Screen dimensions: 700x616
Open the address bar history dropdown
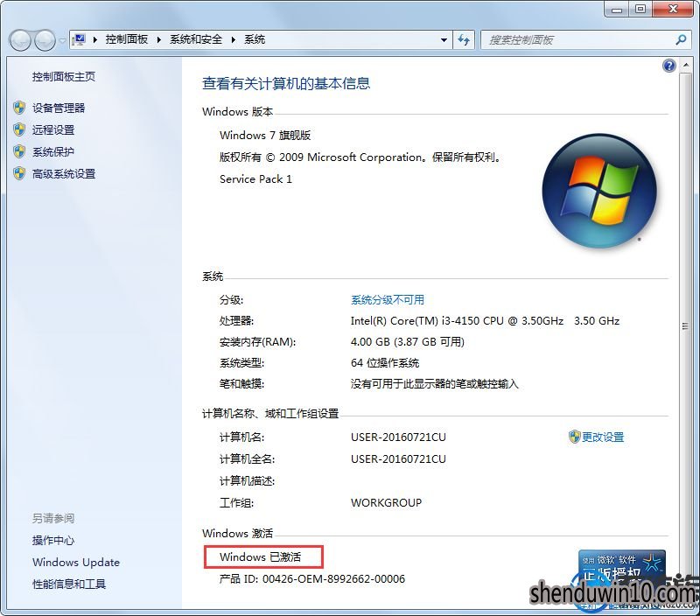[444, 39]
